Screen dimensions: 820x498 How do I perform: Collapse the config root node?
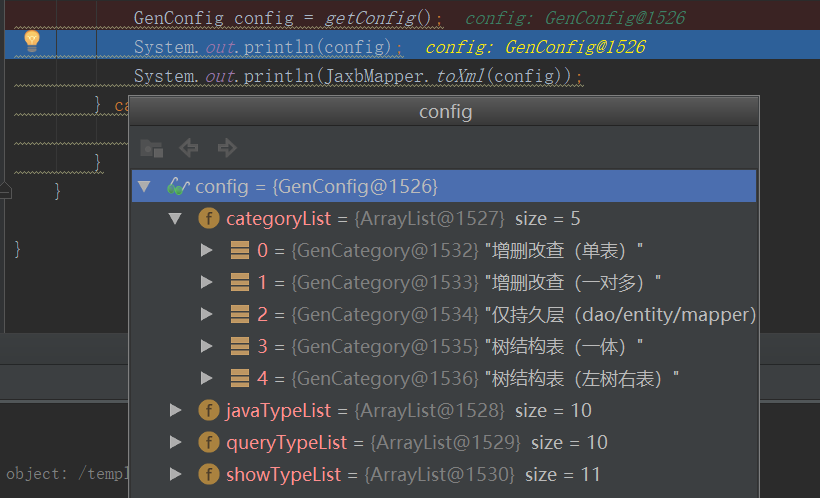tap(144, 186)
